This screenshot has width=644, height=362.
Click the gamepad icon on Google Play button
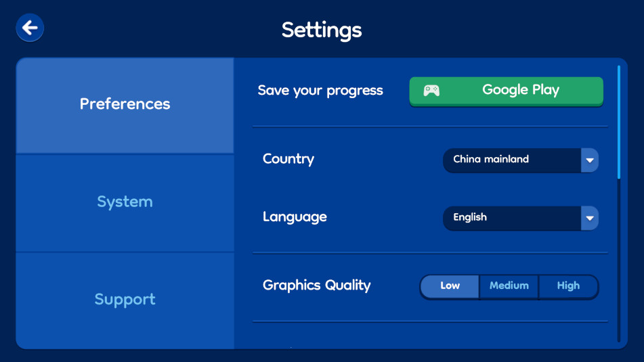[x=431, y=90]
